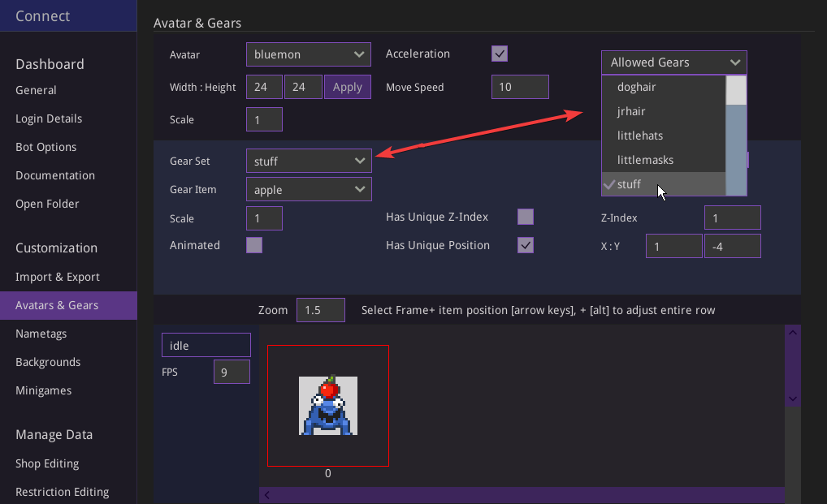Click the frame panel scroll down arrow
Viewport: 827px width, 504px height.
point(793,398)
